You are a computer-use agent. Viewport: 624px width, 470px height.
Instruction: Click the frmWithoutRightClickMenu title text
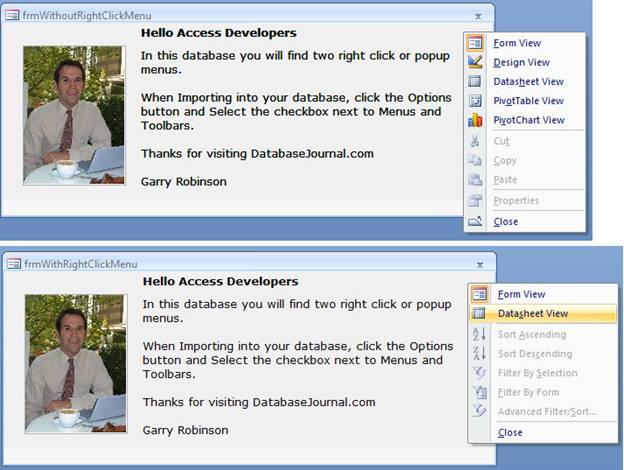pos(87,16)
